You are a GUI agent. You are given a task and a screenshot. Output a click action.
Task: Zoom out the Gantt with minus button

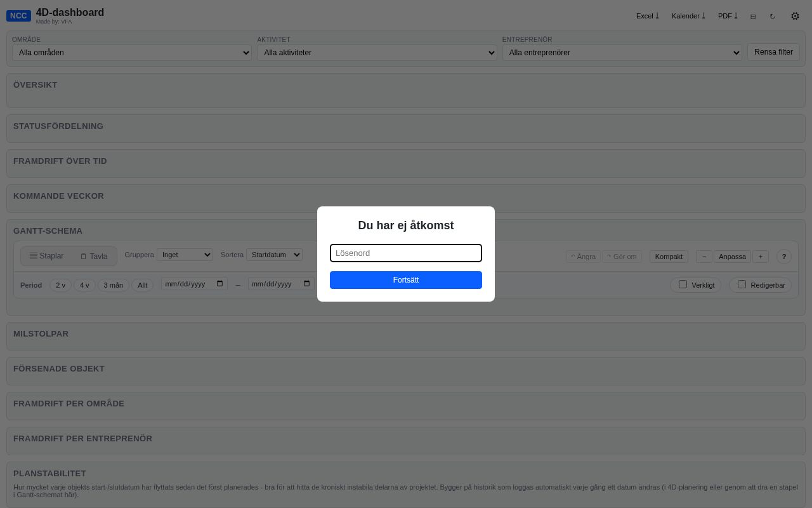tap(704, 257)
